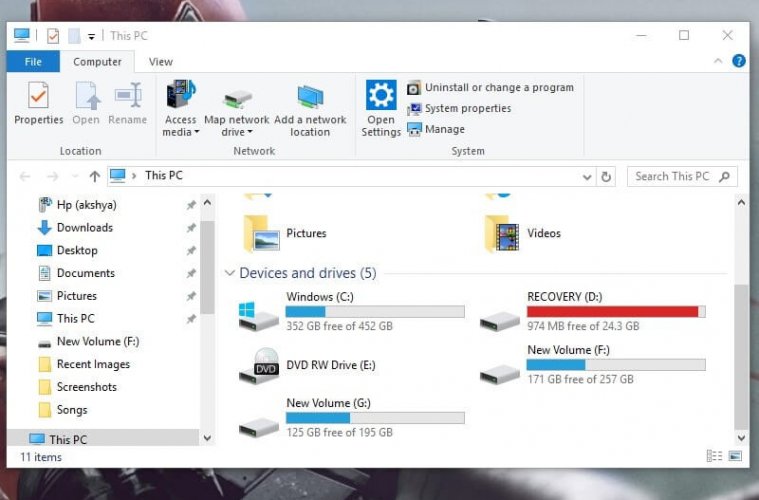The width and height of the screenshot is (759, 500).
Task: Select the Computer ribbon tab
Action: (x=97, y=62)
